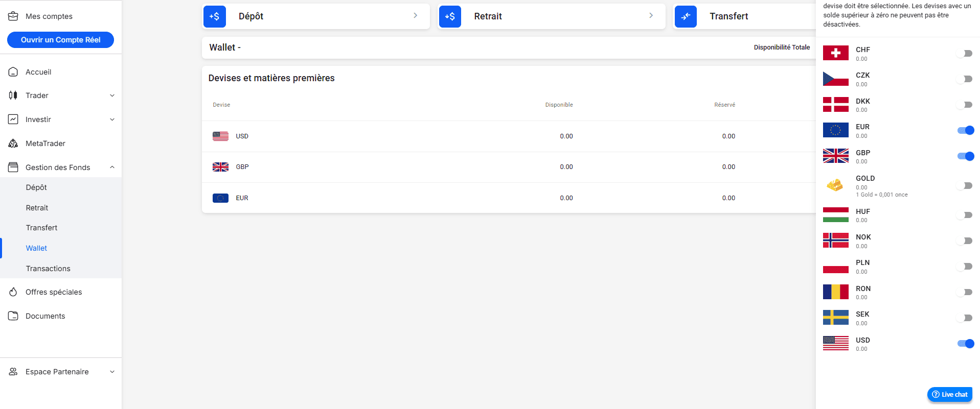The image size is (980, 409).
Task: Expand the Espace Partenaire chevron
Action: tap(112, 372)
